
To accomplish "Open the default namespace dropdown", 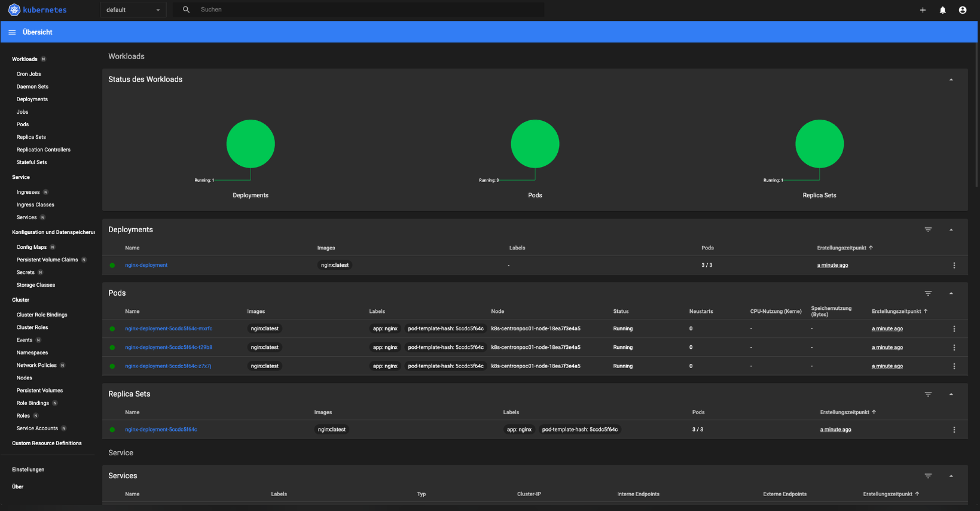I will click(133, 10).
